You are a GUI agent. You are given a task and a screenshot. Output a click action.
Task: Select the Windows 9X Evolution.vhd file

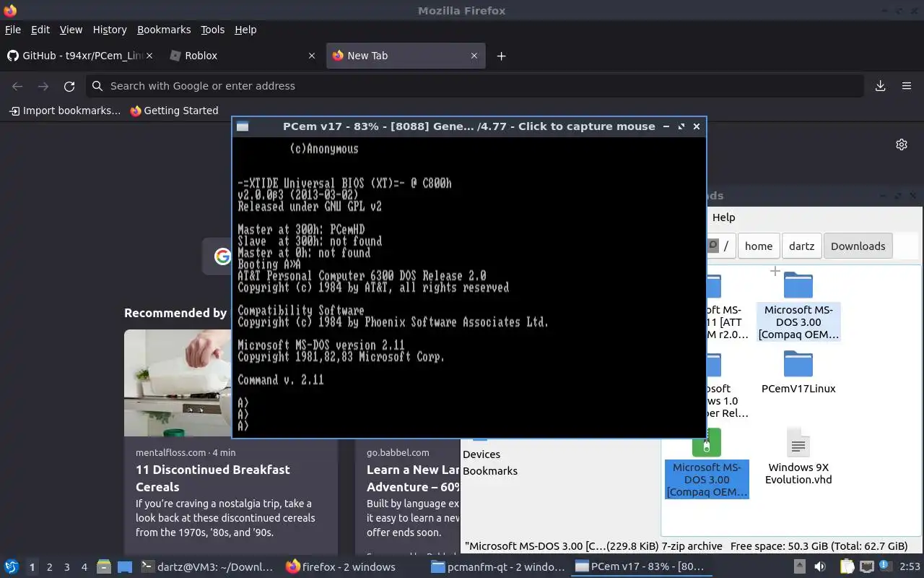tap(798, 455)
